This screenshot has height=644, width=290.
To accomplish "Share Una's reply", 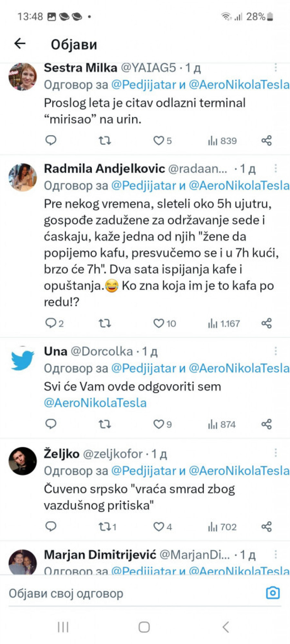I will coord(266,424).
